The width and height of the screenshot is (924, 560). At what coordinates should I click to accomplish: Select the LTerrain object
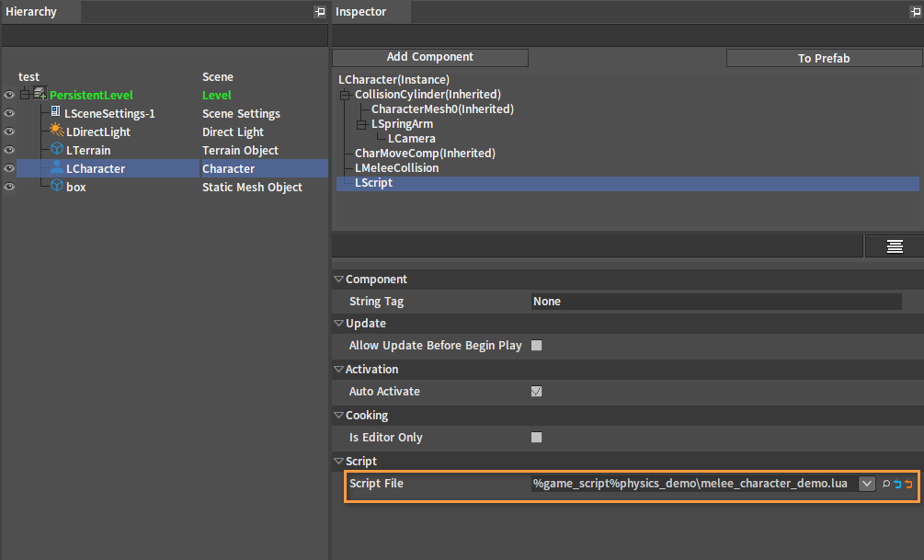coord(88,150)
